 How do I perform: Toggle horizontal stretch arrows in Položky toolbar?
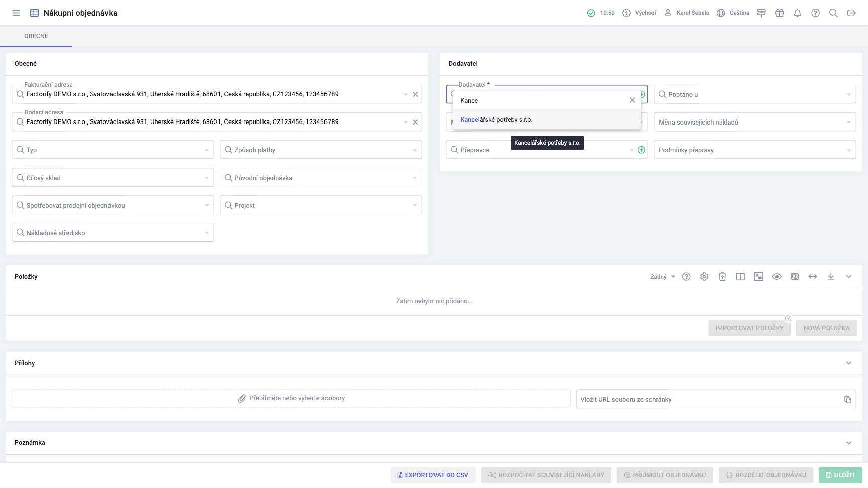click(813, 277)
